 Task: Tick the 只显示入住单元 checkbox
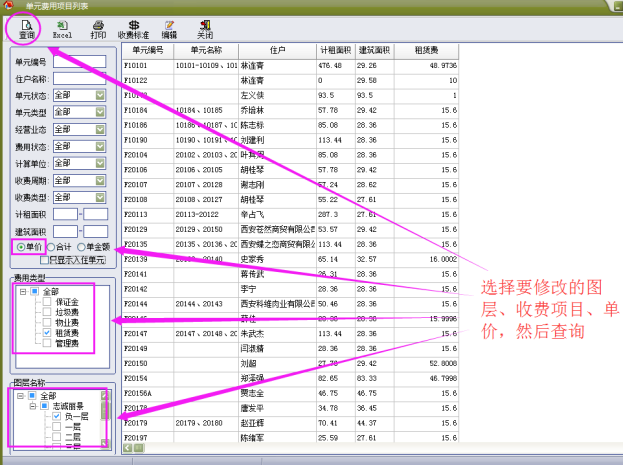[45, 260]
